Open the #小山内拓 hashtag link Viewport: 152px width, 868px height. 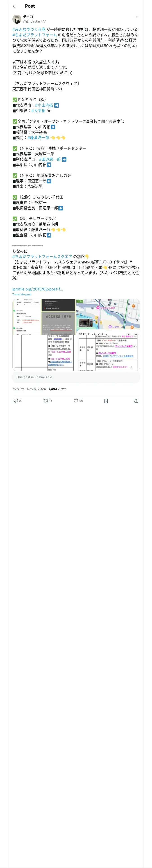click(44, 105)
